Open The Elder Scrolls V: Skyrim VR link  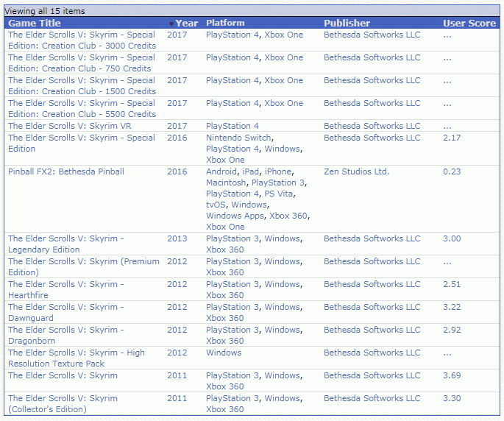coord(70,126)
